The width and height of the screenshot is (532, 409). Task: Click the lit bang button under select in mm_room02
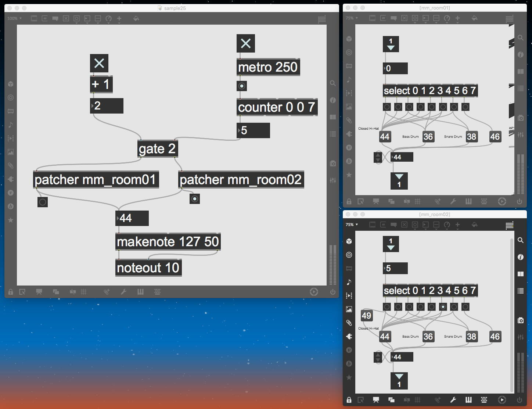(x=443, y=307)
